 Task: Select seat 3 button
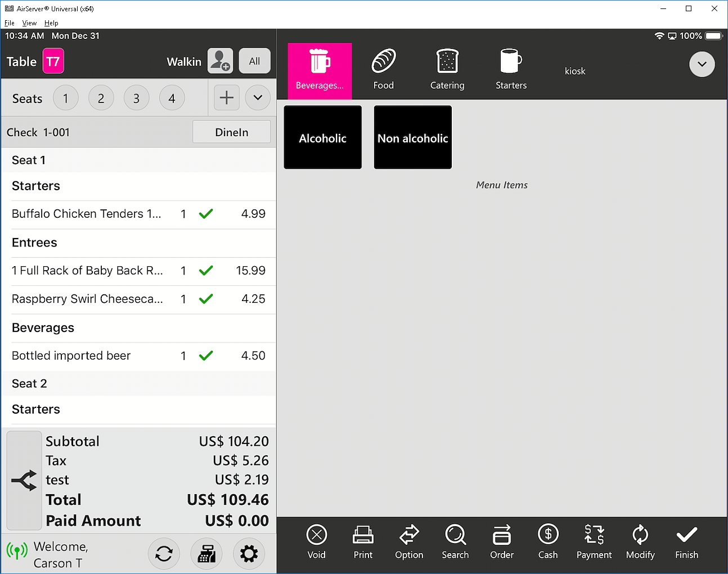tap(136, 98)
